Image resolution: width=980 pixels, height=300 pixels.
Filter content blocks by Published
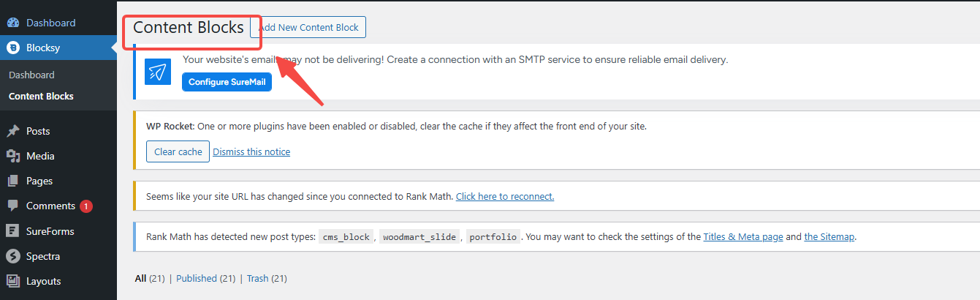[197, 279]
